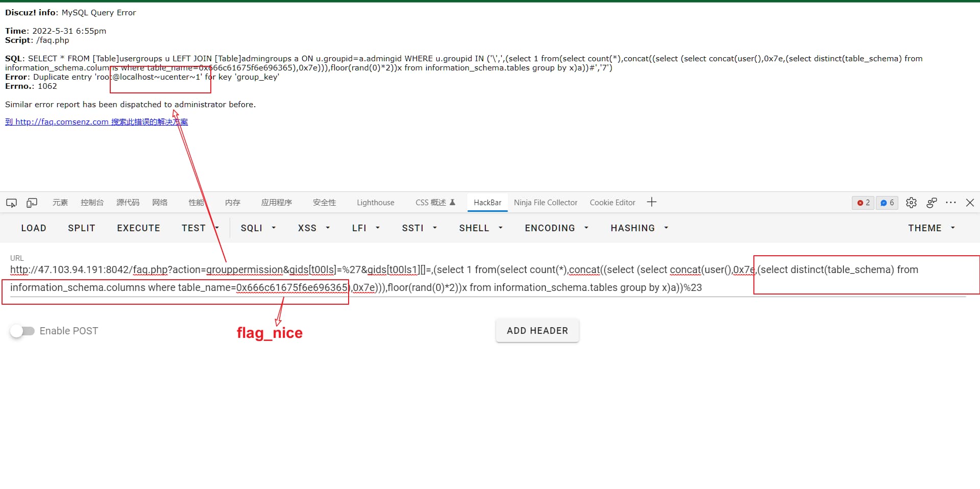Viewport: 980px width, 489px height.
Task: Open the XSS dropdown menu
Action: coord(314,228)
